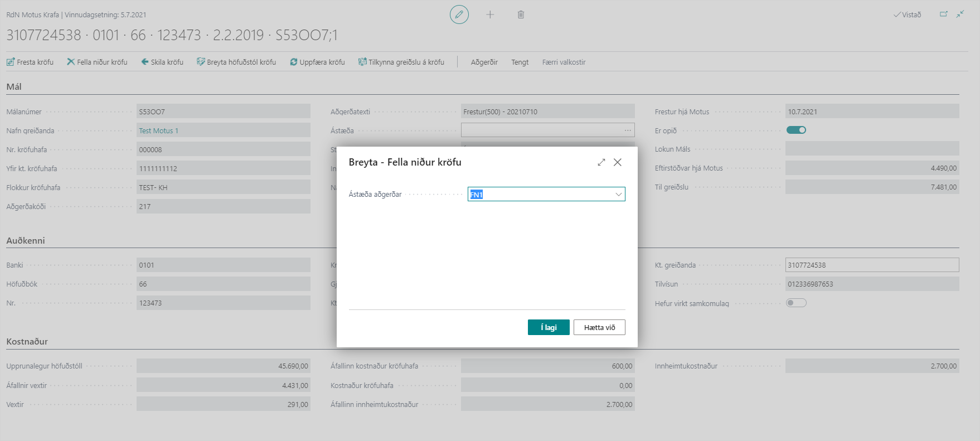The height and width of the screenshot is (441, 980).
Task: Open the Tengt menu
Action: pos(520,62)
